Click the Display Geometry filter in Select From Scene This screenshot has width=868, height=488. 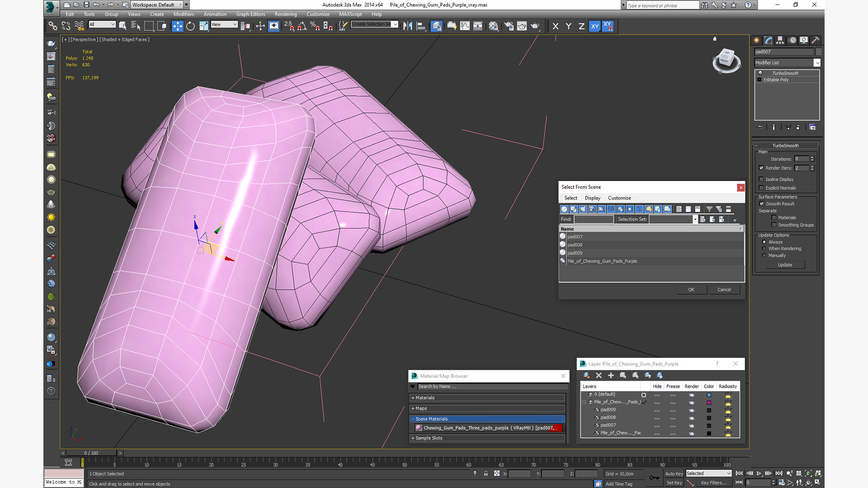pyautogui.click(x=564, y=209)
